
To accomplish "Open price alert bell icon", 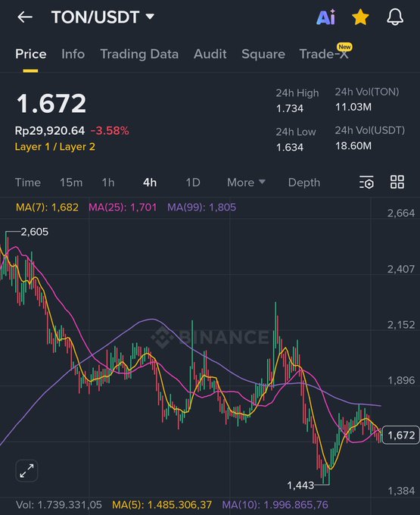I will click(395, 17).
